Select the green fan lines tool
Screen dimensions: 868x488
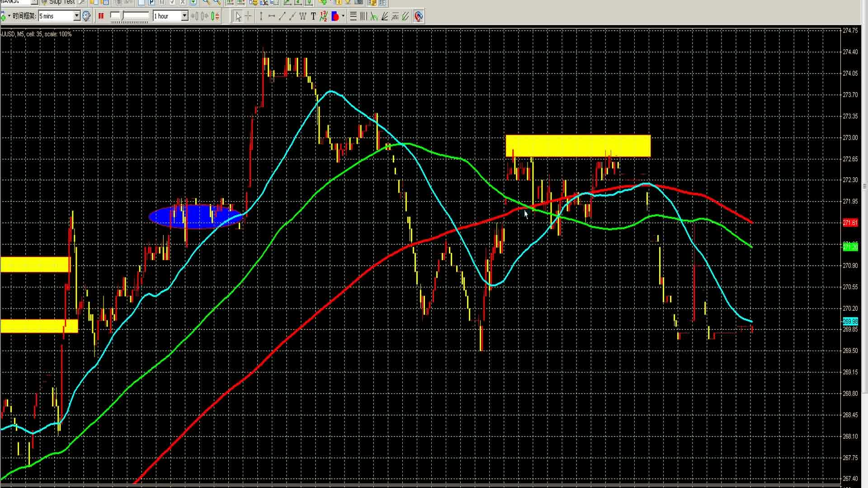point(374,17)
